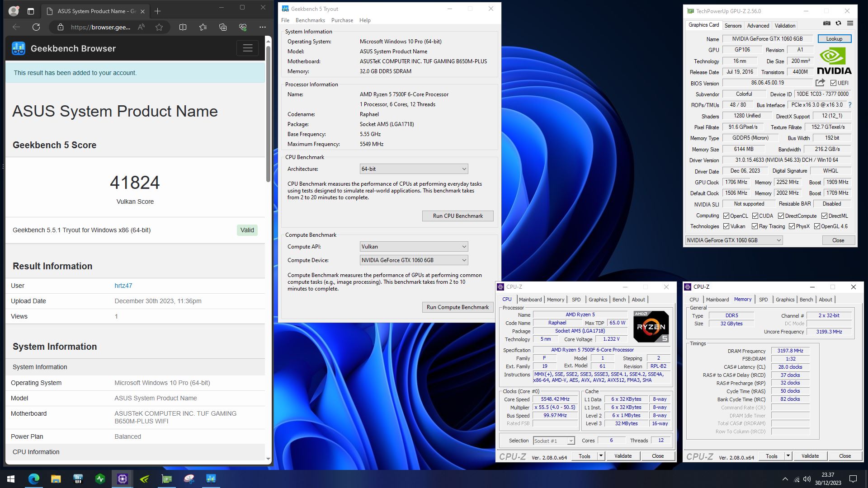Add page to favorites with star icon
Viewport: 868px width, 488px height.
pos(159,27)
